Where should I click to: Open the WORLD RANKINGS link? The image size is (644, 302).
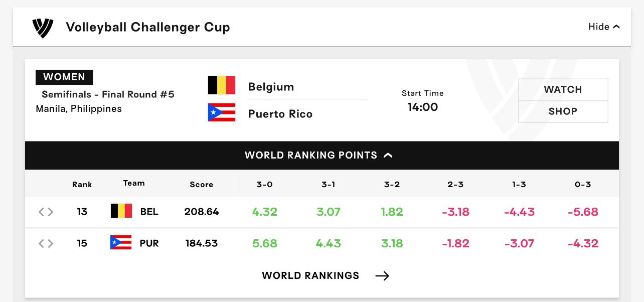pyautogui.click(x=310, y=275)
